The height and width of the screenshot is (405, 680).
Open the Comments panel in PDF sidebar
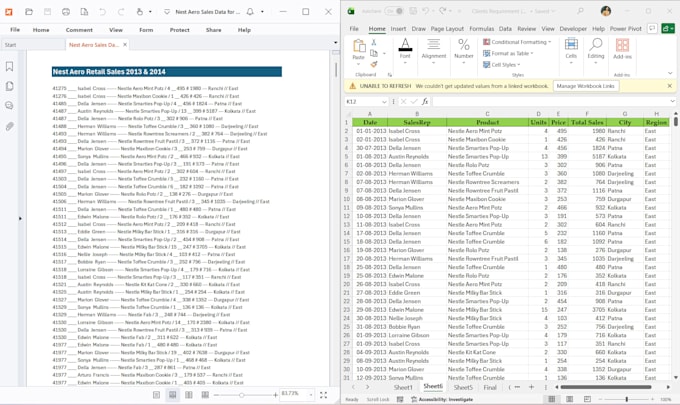[x=9, y=105]
